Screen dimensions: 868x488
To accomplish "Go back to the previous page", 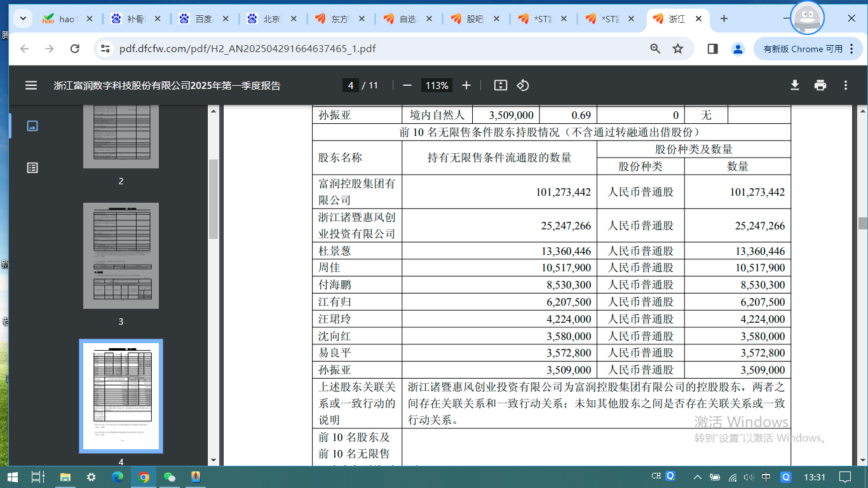I will [25, 48].
